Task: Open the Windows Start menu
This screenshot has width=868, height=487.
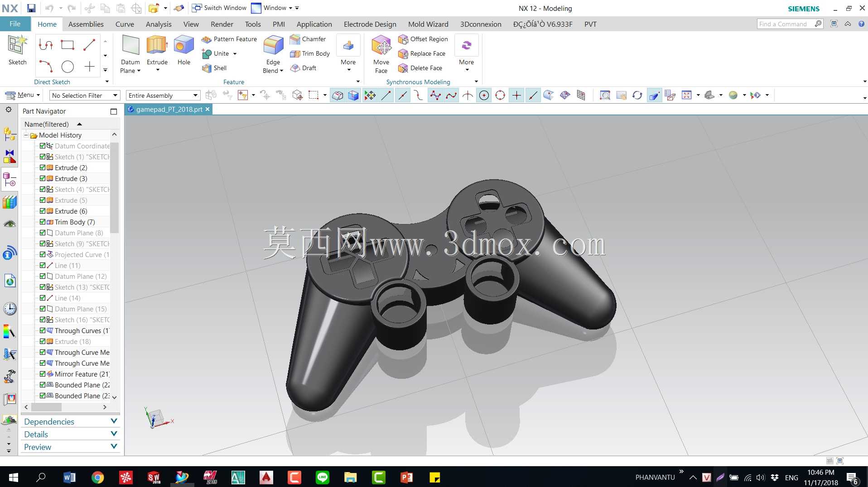Action: (x=14, y=477)
